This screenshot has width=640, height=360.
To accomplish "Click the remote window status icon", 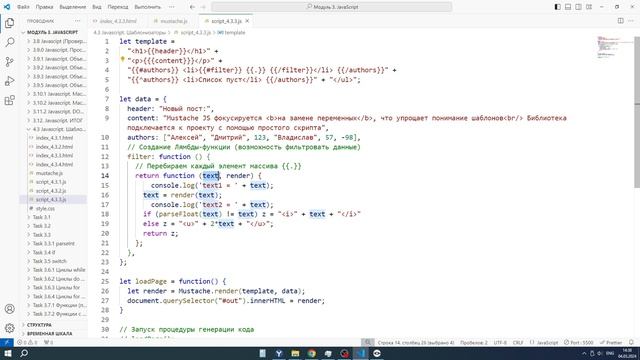I will (x=6, y=342).
